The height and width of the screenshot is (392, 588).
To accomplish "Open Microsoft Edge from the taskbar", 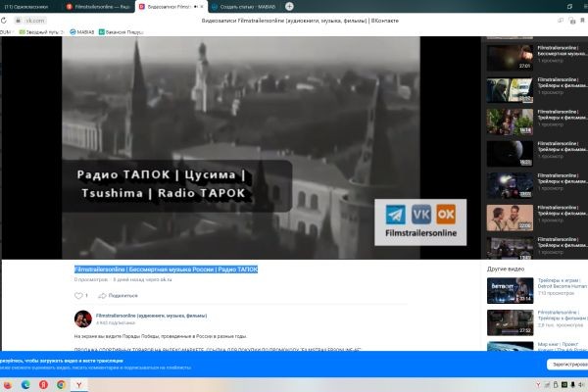I will 25,385.
